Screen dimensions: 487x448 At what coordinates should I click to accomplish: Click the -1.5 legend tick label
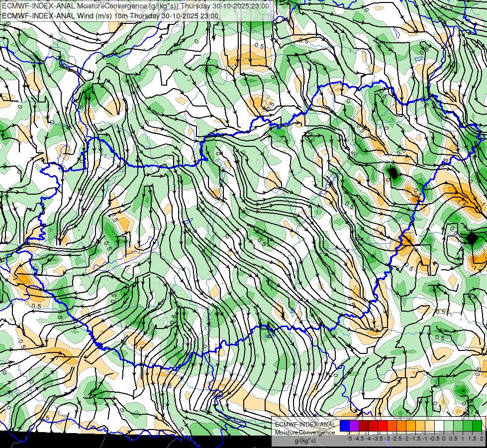[415, 439]
